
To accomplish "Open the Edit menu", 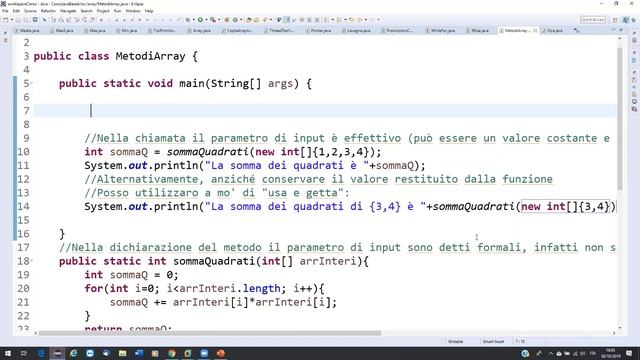I will pyautogui.click(x=16, y=11).
